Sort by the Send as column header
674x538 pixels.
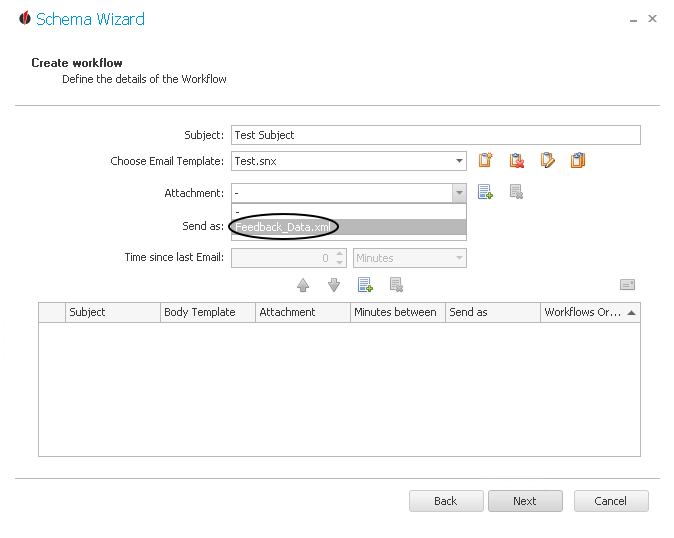[x=493, y=312]
